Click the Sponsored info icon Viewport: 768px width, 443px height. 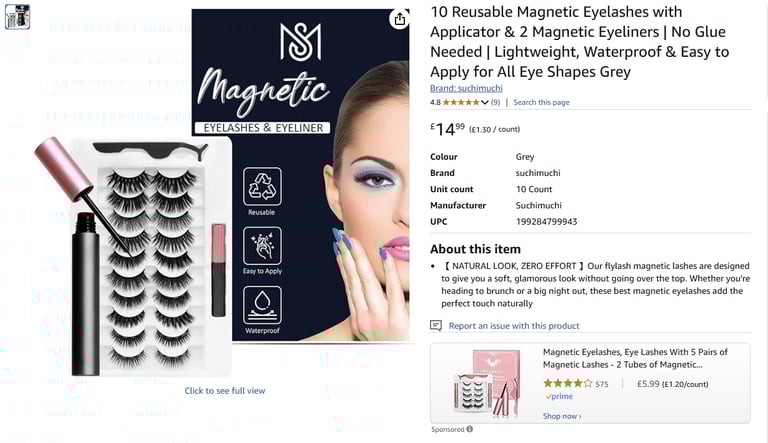click(470, 429)
